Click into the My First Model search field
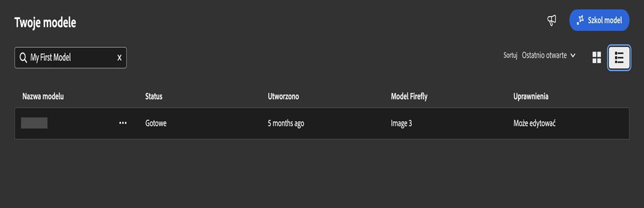 [70, 57]
